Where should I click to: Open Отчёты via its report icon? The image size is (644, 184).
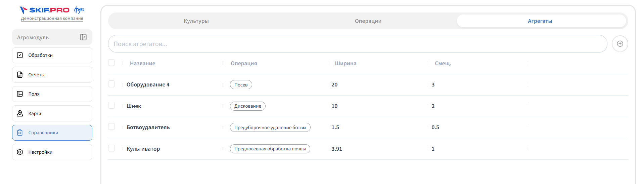coord(20,75)
